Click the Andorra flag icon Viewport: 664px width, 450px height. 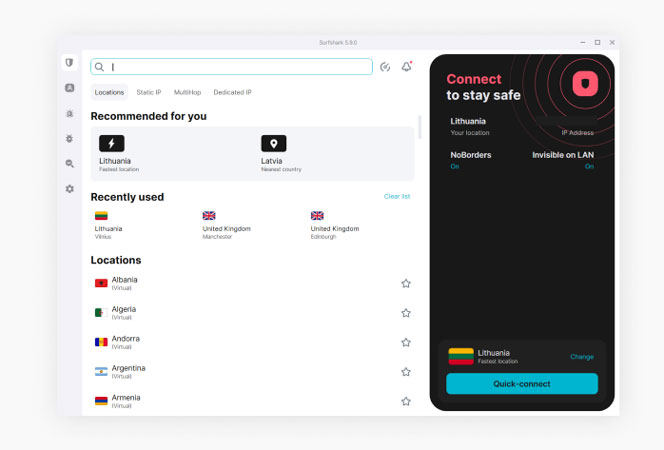pos(101,342)
